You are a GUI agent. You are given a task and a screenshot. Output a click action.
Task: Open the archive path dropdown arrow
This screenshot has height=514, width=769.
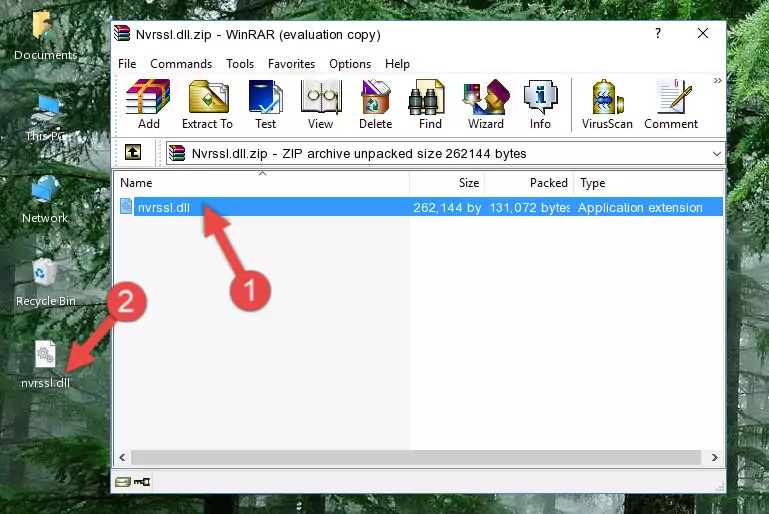[717, 154]
